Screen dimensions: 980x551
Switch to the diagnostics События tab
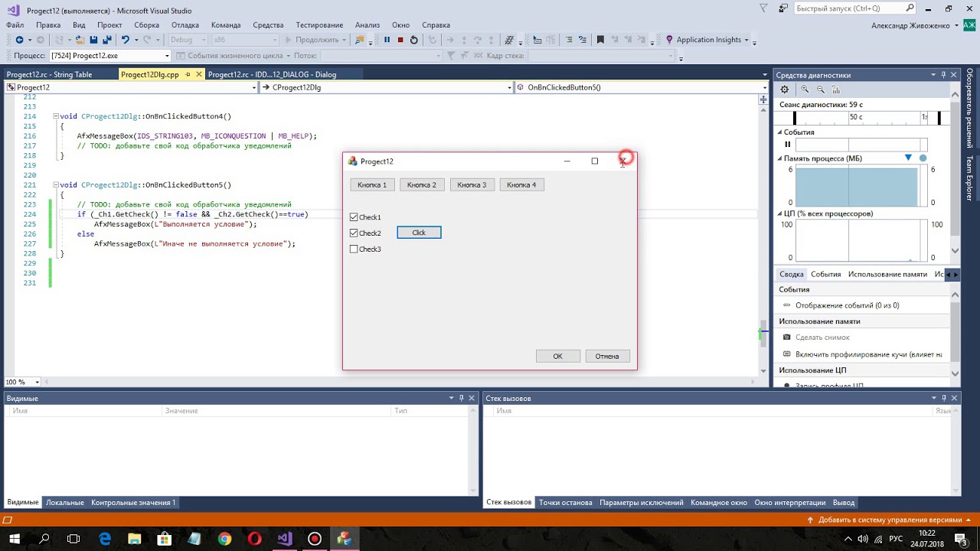[826, 274]
